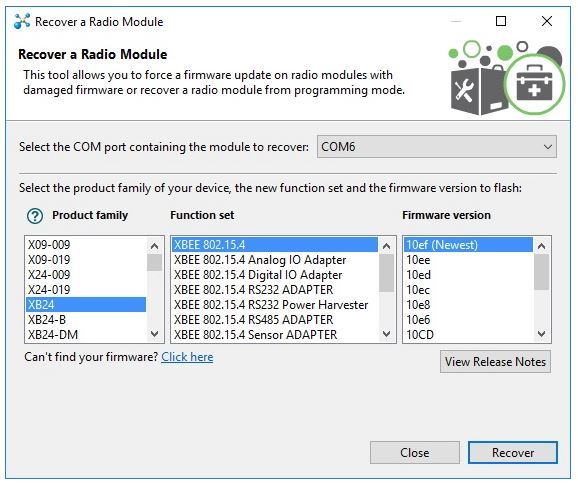Click the Product family scrollbar thumb
Viewport: 578px width, 485px height.
click(x=154, y=262)
